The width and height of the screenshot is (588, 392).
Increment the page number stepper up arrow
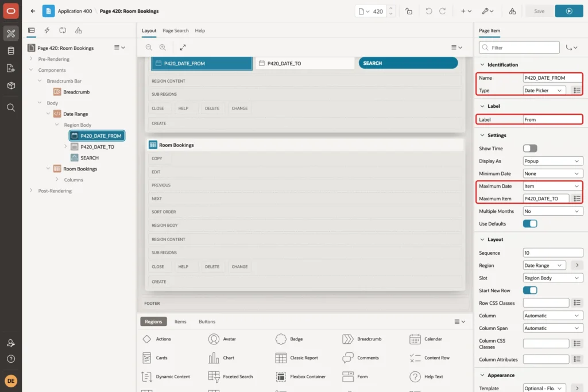coord(390,8)
